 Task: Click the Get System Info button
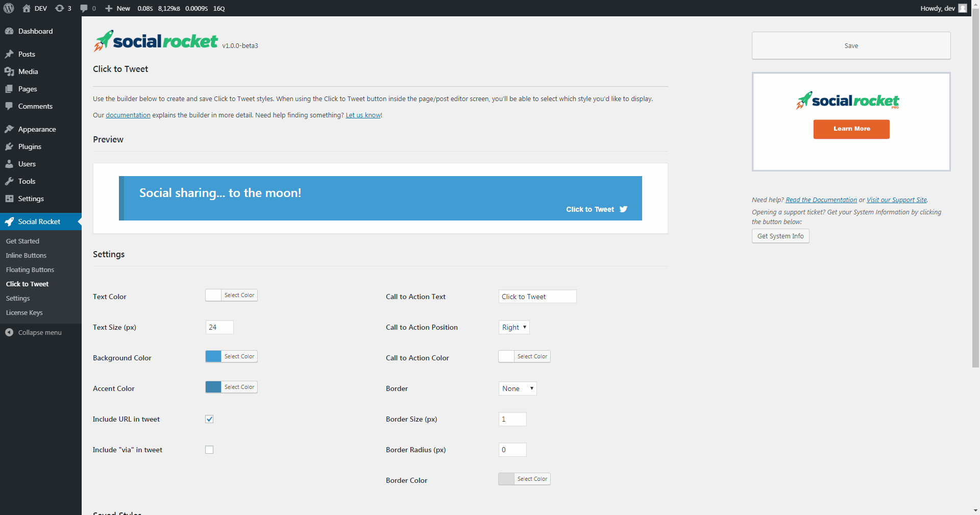(780, 236)
